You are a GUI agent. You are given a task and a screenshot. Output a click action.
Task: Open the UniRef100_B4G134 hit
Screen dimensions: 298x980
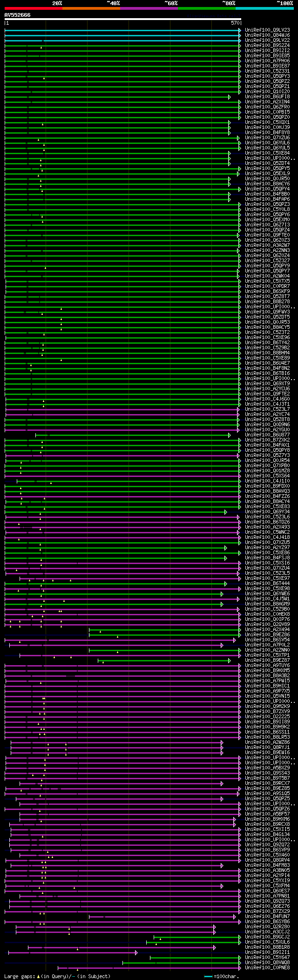(x=267, y=834)
